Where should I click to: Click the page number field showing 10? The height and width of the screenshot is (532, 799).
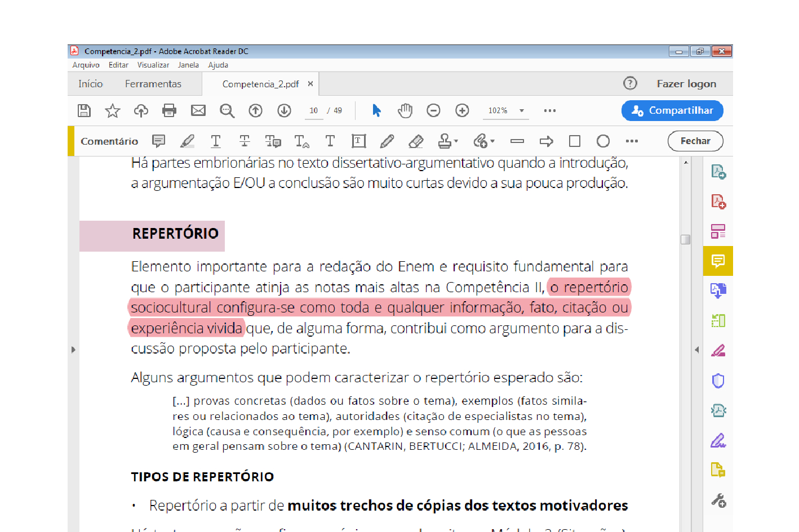[314, 111]
